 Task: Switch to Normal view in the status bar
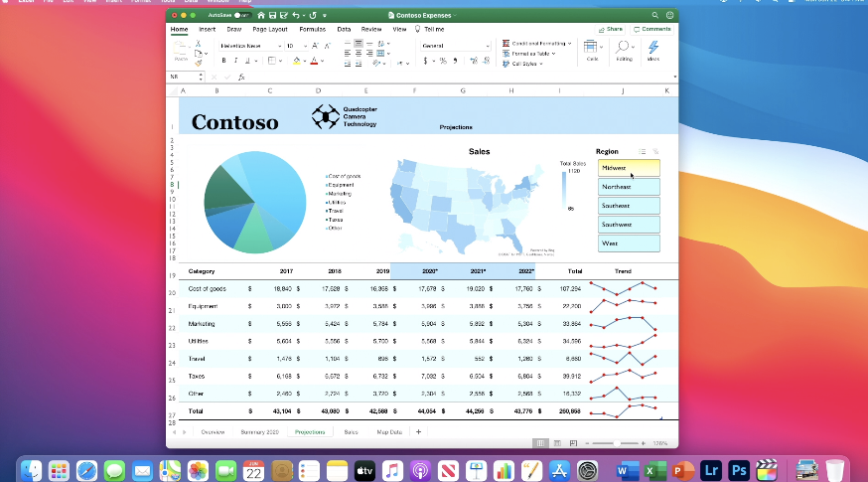540,443
